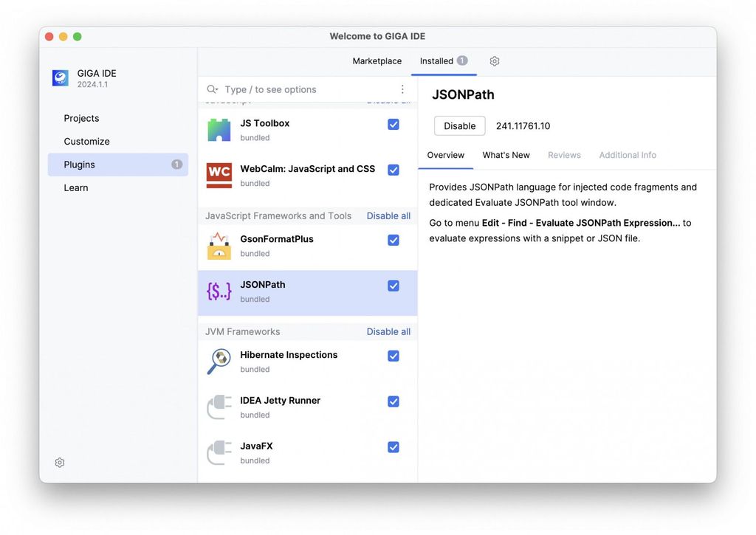Click the WebCalm WC plugin icon
The height and width of the screenshot is (535, 756).
(x=219, y=176)
